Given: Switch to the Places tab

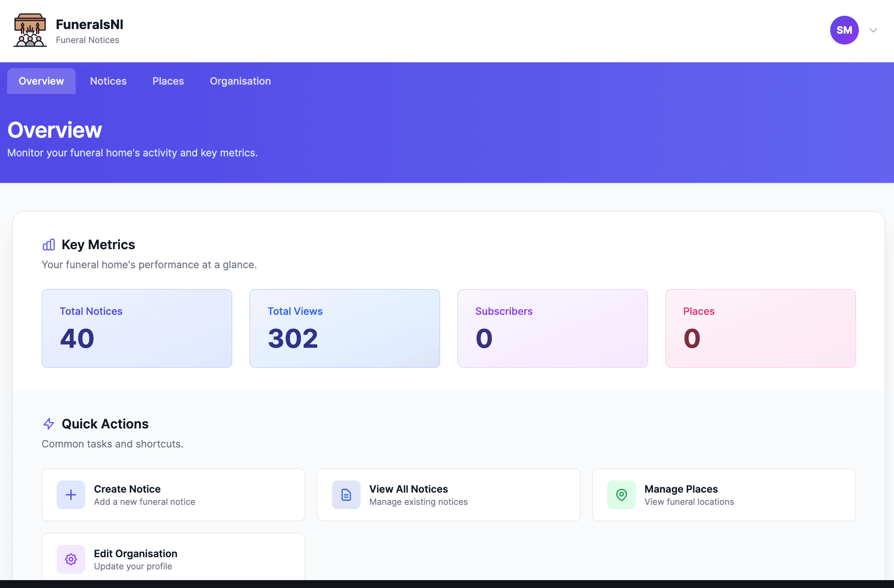Looking at the screenshot, I should click(168, 81).
